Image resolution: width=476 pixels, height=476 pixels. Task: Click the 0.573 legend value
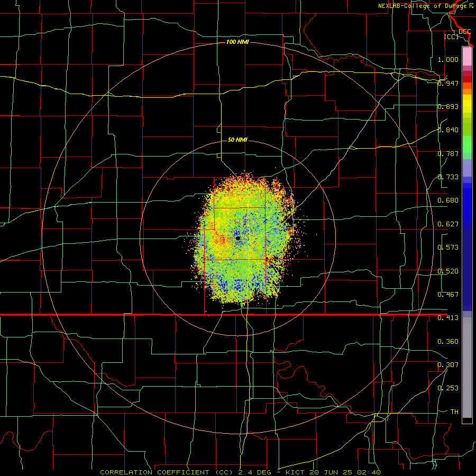448,248
